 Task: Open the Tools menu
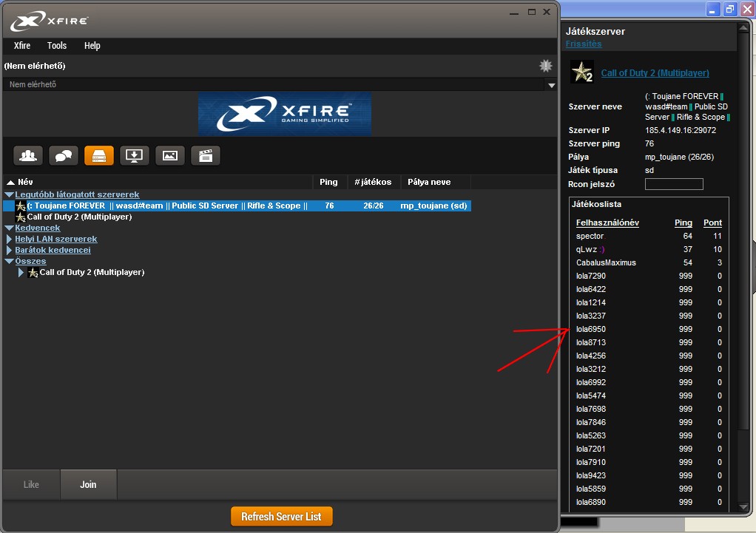[x=57, y=46]
